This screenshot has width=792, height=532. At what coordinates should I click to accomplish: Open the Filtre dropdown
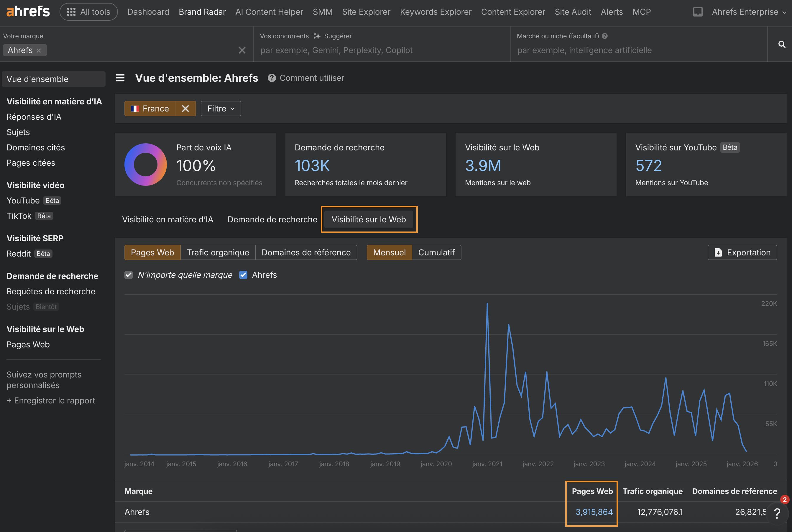click(221, 108)
